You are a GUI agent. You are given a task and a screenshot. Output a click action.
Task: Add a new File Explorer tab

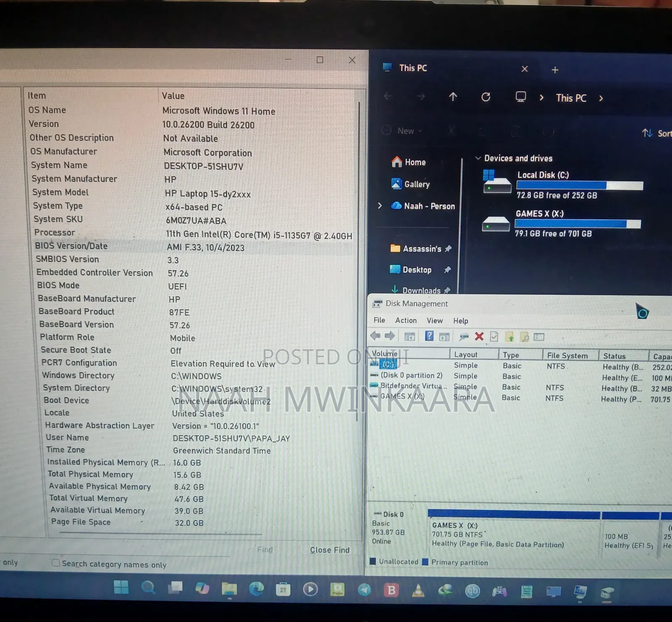(555, 70)
